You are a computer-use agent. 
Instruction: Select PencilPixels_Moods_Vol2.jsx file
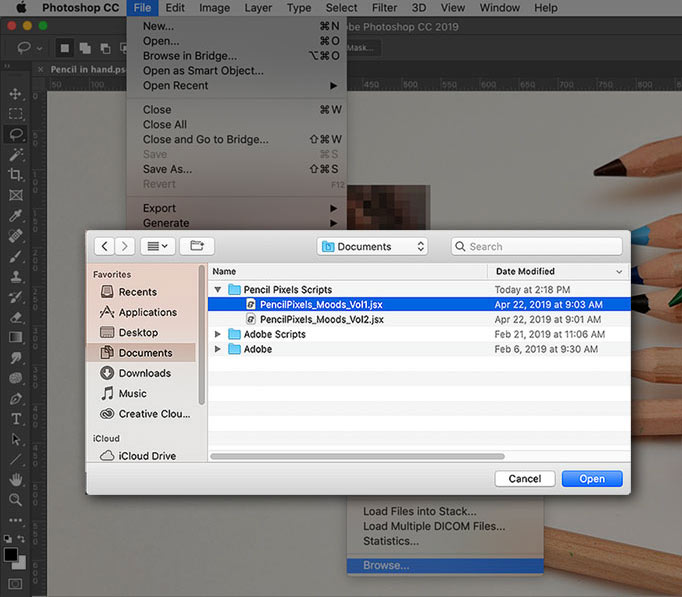coord(419,320)
